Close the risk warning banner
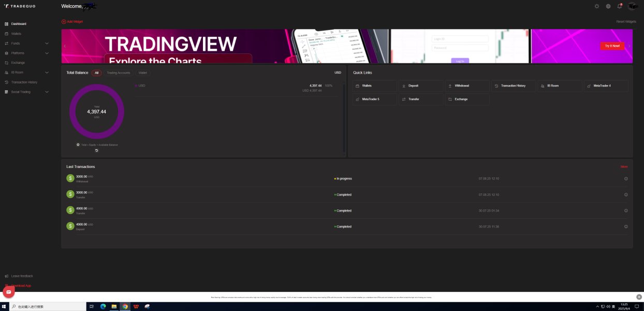 [639, 297]
